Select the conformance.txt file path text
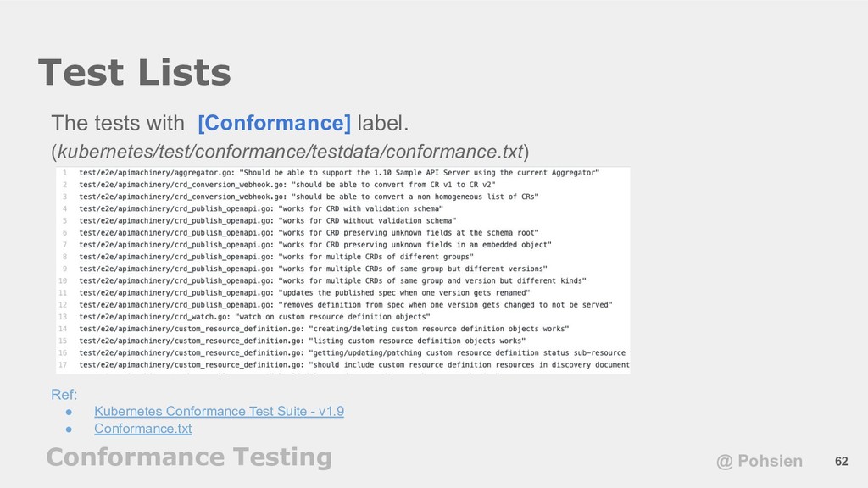Viewport: 868px width, 488px height. [290, 152]
